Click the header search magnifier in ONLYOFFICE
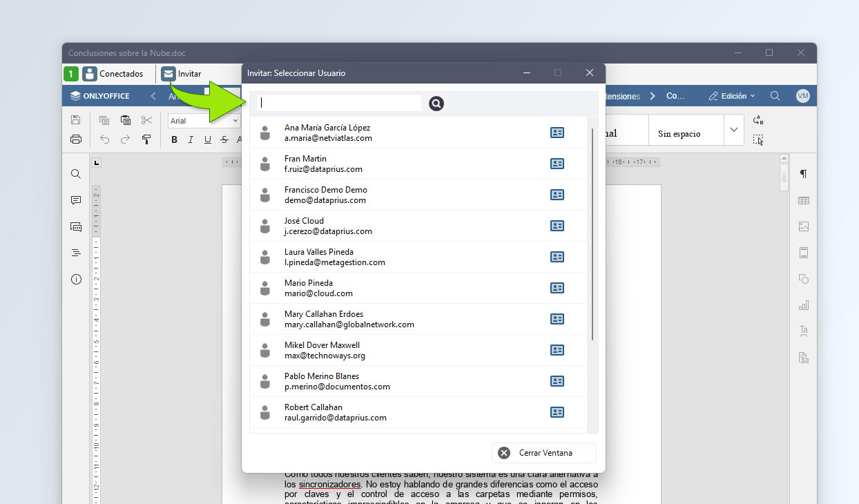This screenshot has height=504, width=859. click(775, 96)
